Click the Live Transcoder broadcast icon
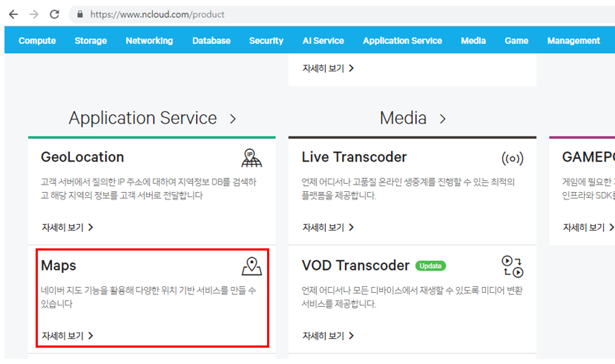 tap(512, 159)
